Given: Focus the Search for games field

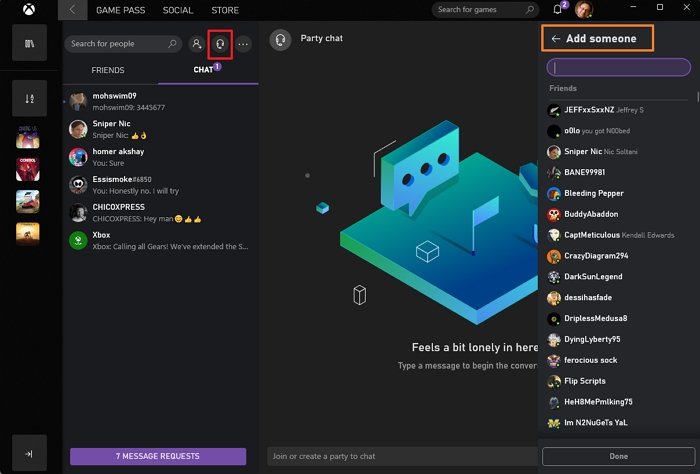Looking at the screenshot, I should (x=485, y=9).
